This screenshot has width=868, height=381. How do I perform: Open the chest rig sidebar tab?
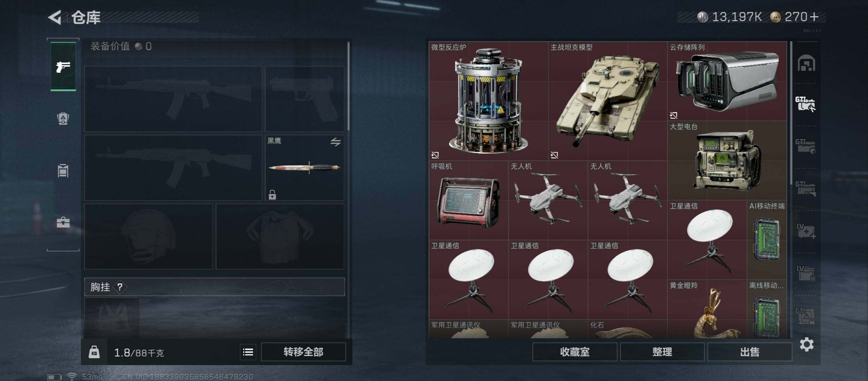[x=63, y=171]
